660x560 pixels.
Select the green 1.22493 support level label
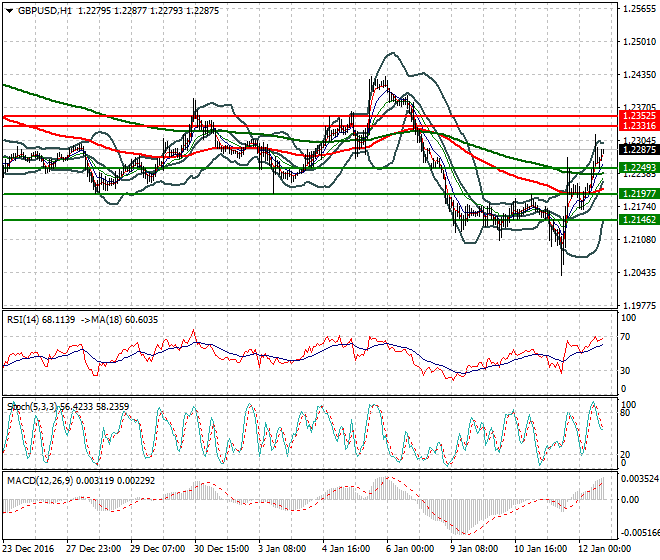(639, 168)
